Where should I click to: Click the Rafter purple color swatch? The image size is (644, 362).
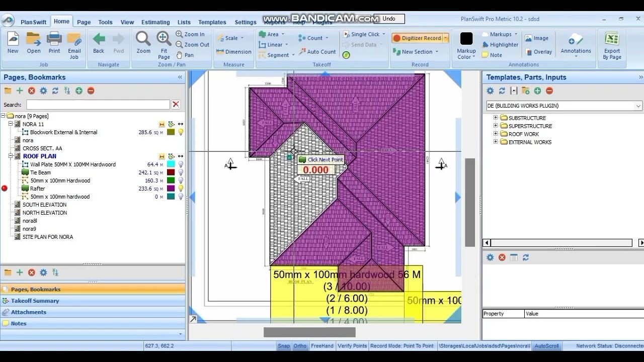[x=171, y=189]
